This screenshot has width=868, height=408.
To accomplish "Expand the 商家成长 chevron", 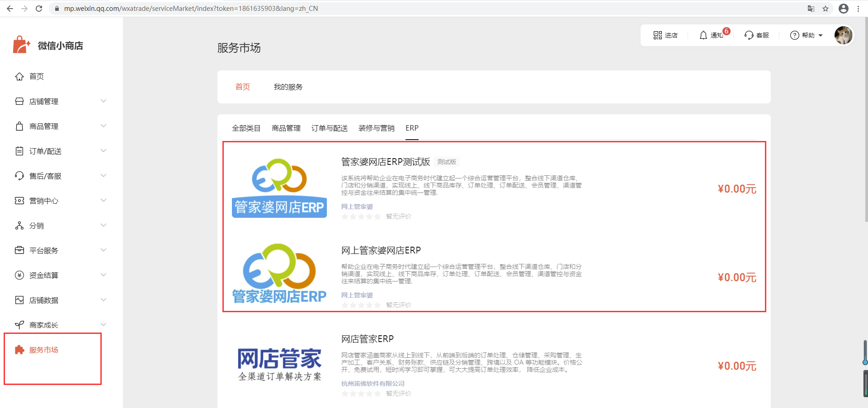I will 104,324.
